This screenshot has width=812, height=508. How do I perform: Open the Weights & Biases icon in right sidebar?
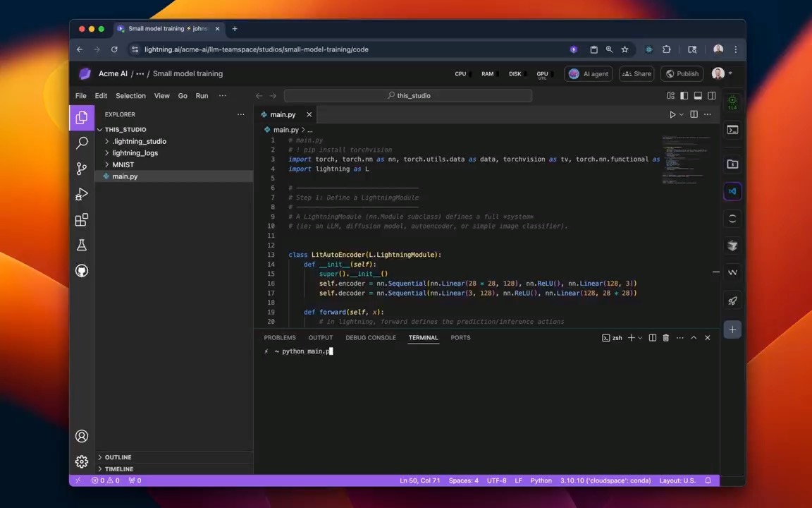coord(732,272)
